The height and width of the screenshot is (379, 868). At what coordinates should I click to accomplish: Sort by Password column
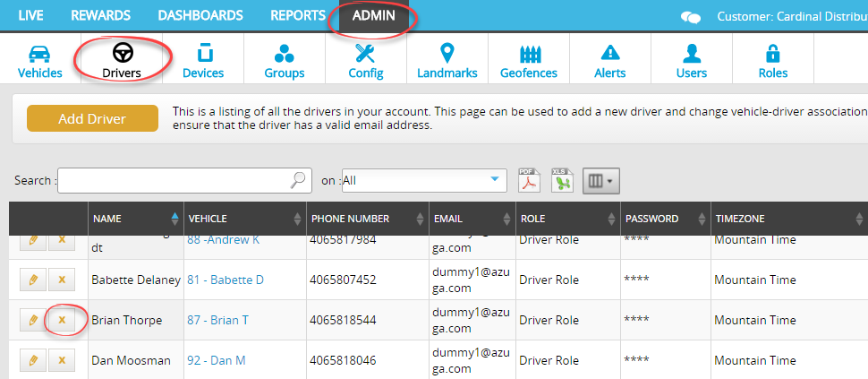pyautogui.click(x=666, y=219)
